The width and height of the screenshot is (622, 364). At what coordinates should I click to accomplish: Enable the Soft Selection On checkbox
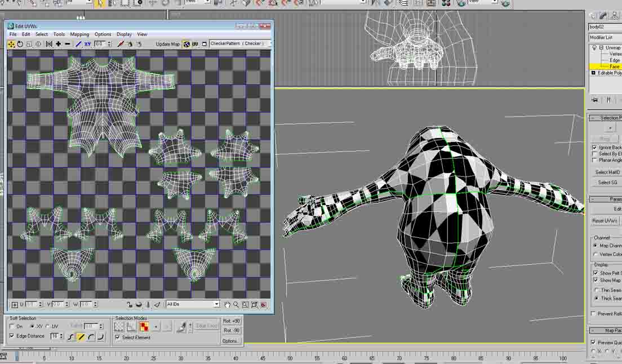tap(12, 326)
